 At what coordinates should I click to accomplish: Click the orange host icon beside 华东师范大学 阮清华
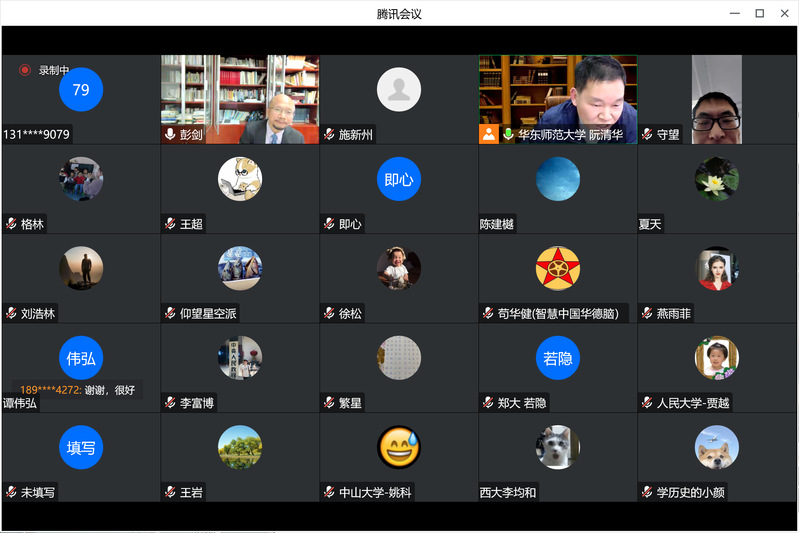[489, 134]
